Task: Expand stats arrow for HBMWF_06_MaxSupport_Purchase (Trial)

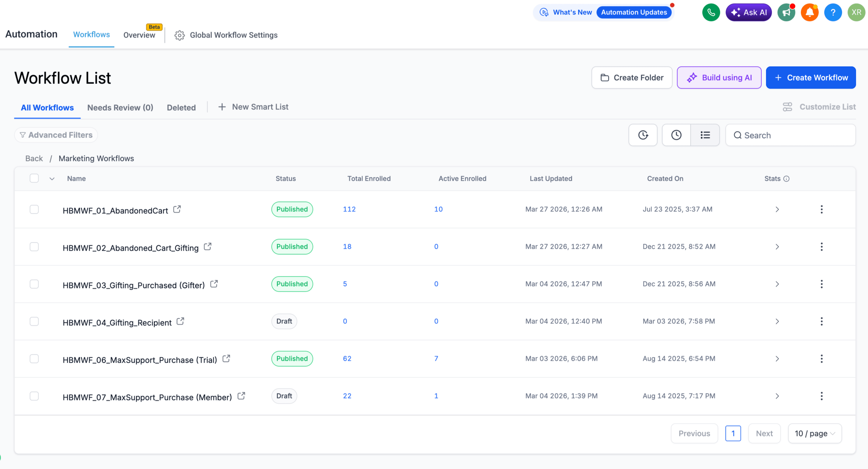Action: click(777, 359)
